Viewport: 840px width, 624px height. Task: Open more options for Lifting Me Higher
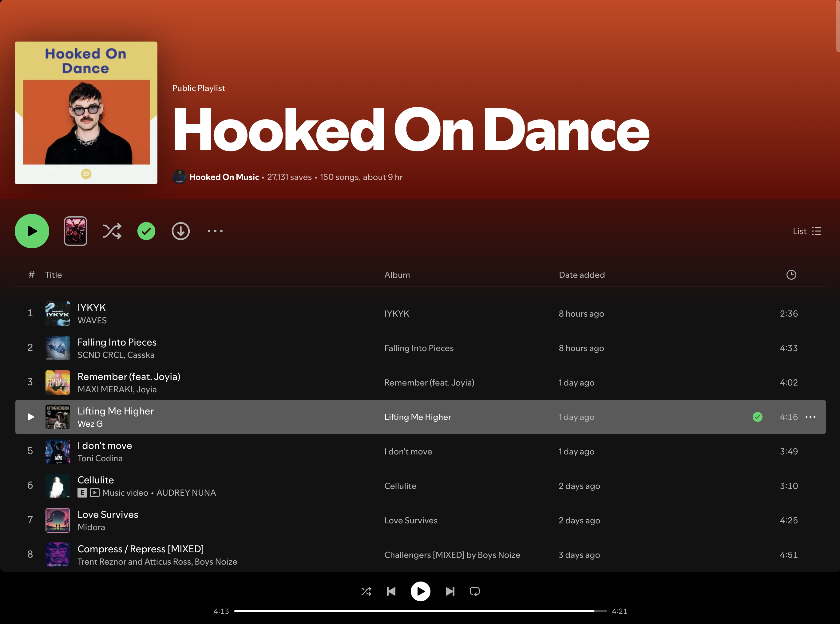coord(810,417)
